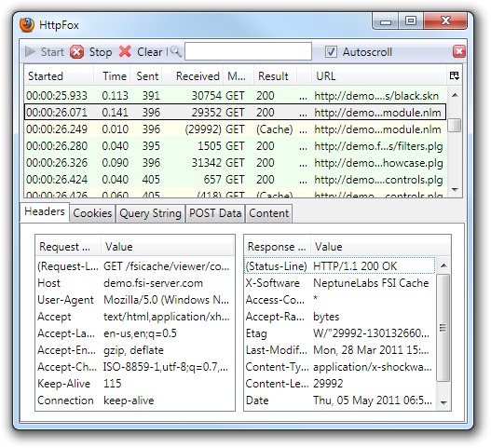Screen dimensions: 491x448
Task: Select the X-Software response header row
Action: click(340, 283)
